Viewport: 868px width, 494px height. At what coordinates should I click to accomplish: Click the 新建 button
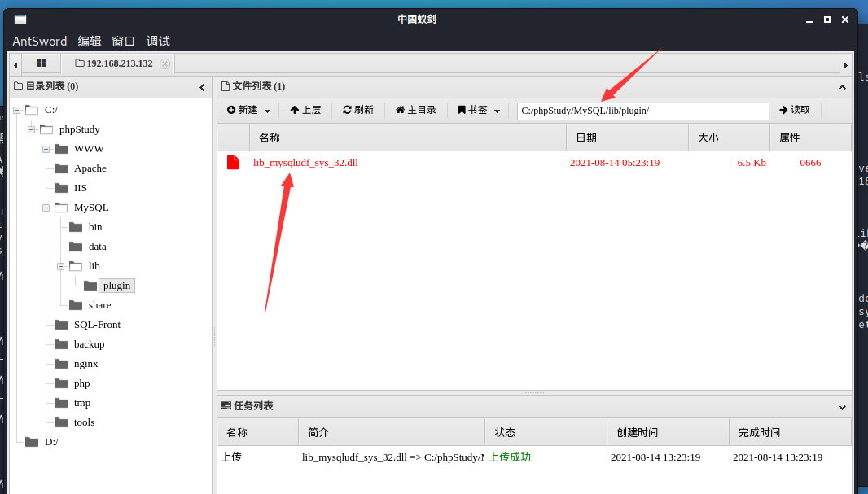243,110
